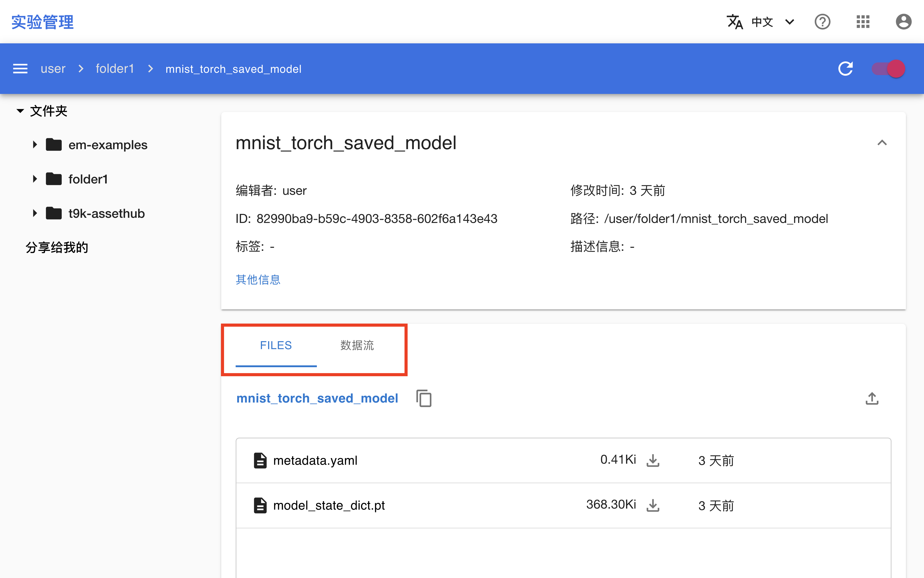
Task: Expand the t9k-assethub folder arrow
Action: 35,213
